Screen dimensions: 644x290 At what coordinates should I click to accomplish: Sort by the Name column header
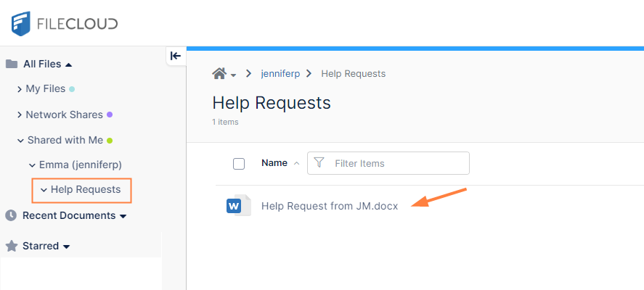[x=274, y=163]
